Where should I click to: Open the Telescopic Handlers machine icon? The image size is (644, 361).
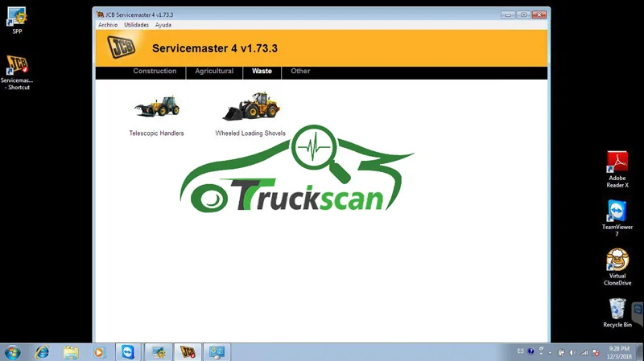[156, 106]
